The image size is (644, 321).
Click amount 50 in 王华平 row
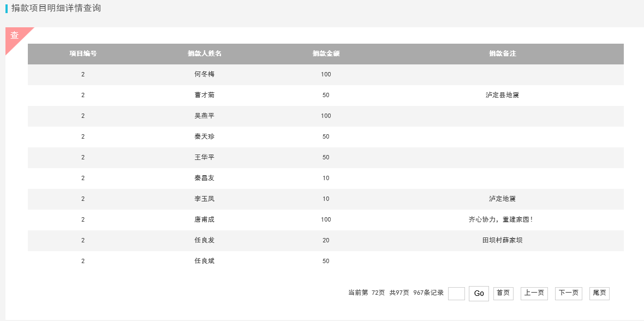(326, 157)
